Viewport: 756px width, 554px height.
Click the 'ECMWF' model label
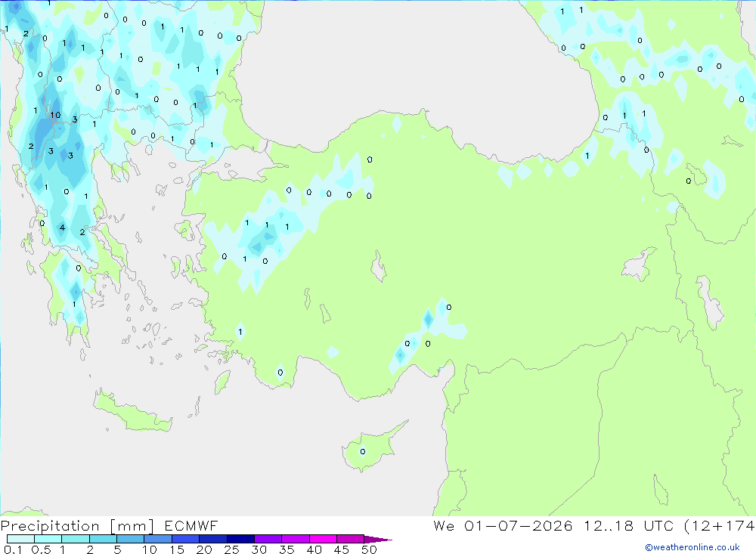click(191, 525)
